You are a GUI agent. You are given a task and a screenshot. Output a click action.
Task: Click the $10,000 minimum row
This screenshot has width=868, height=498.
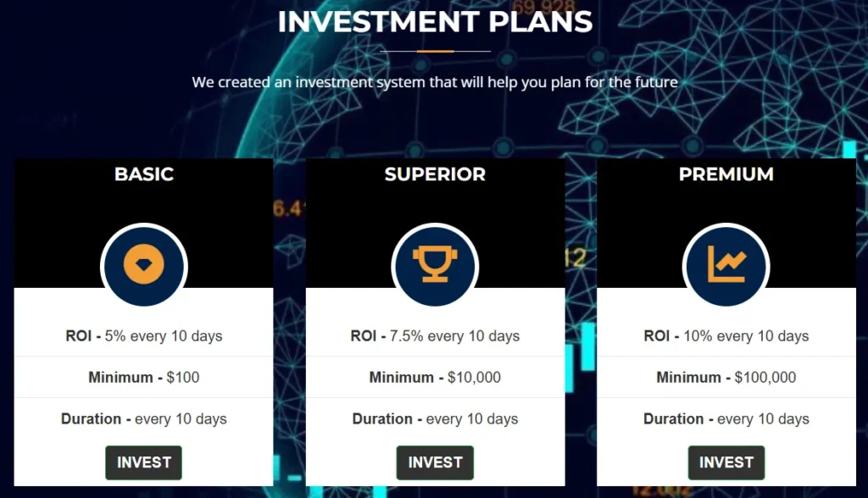[435, 378]
